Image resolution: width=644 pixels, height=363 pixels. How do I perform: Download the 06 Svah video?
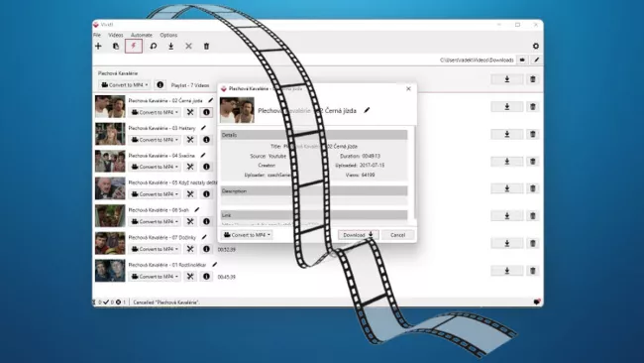tap(507, 216)
